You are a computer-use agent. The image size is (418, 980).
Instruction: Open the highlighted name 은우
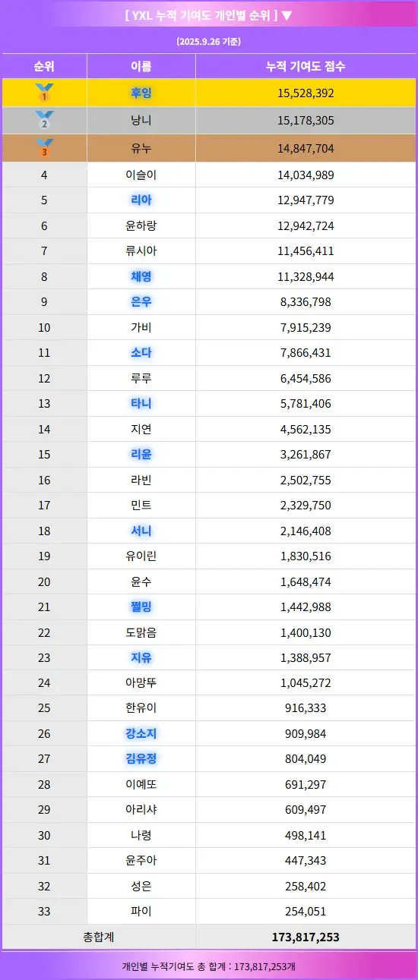pos(141,301)
